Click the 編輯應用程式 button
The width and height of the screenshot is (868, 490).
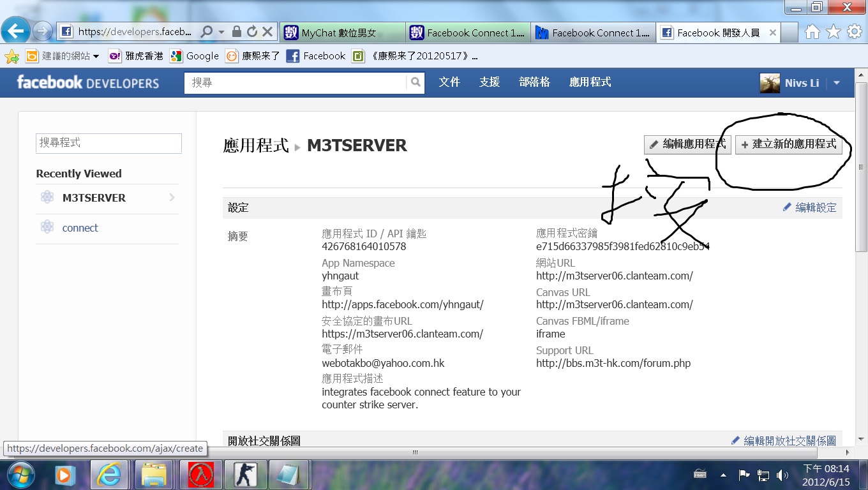click(687, 144)
